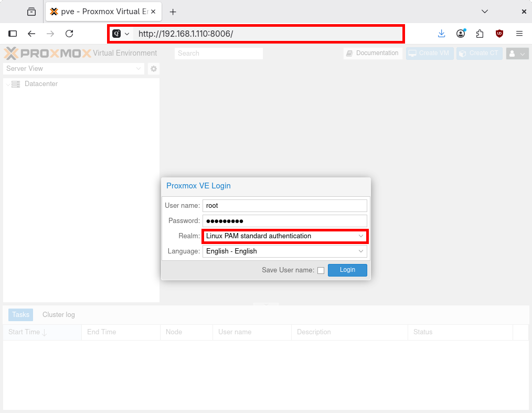Open the Documentation panel

pos(373,53)
